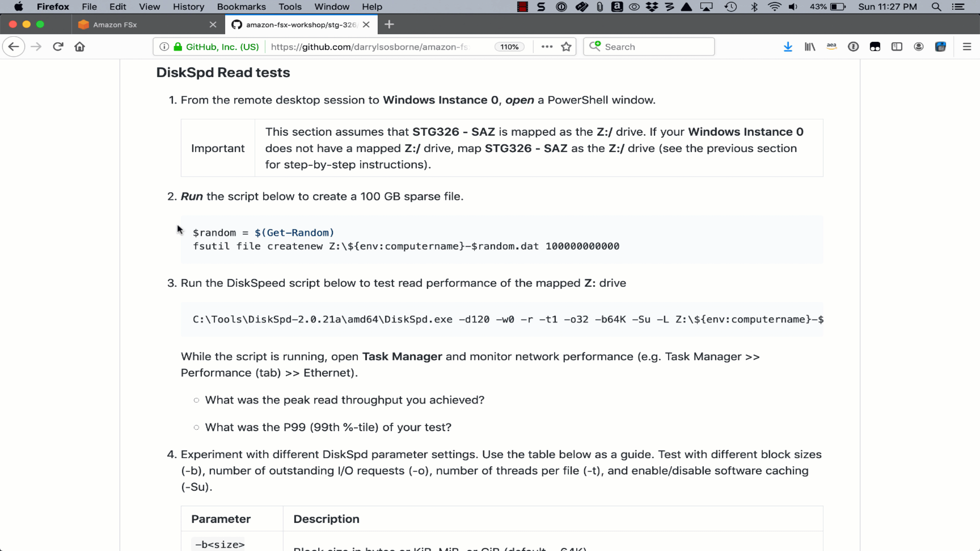Click the Important table cell
The image size is (980, 551).
(218, 148)
